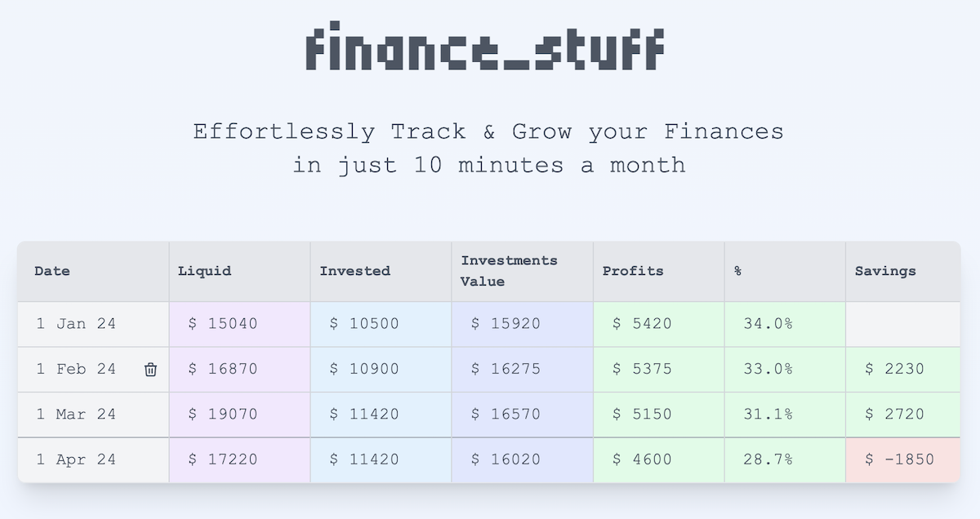Viewport: 980px width, 519px height.
Task: Select the 1 Mar 24 date cell
Action: (94, 415)
